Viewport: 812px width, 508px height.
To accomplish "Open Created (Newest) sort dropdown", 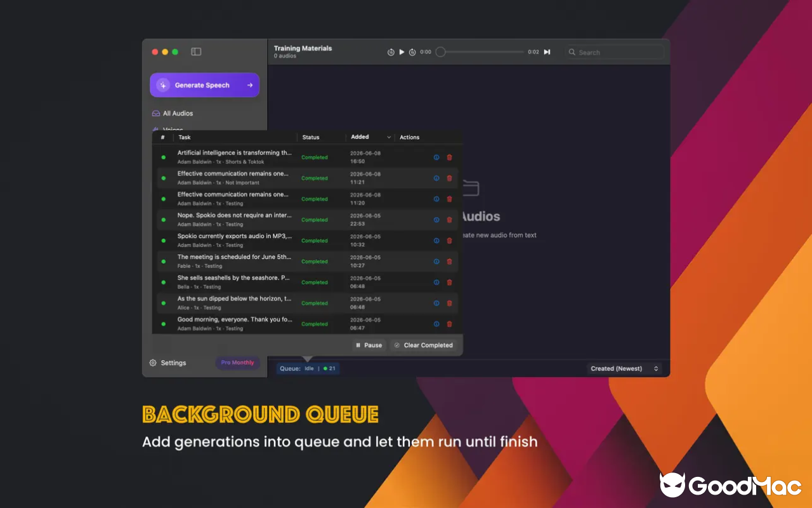I will tap(624, 368).
